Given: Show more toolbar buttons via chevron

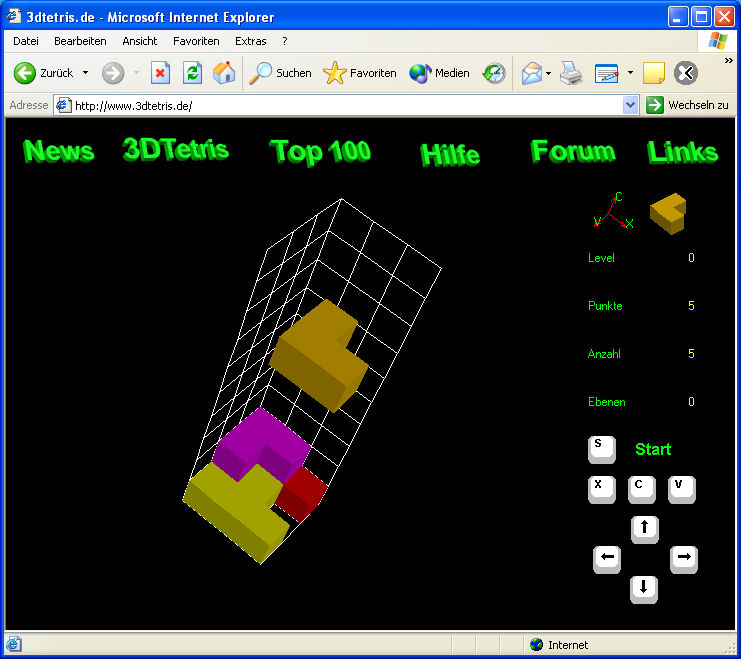Looking at the screenshot, I should [728, 61].
